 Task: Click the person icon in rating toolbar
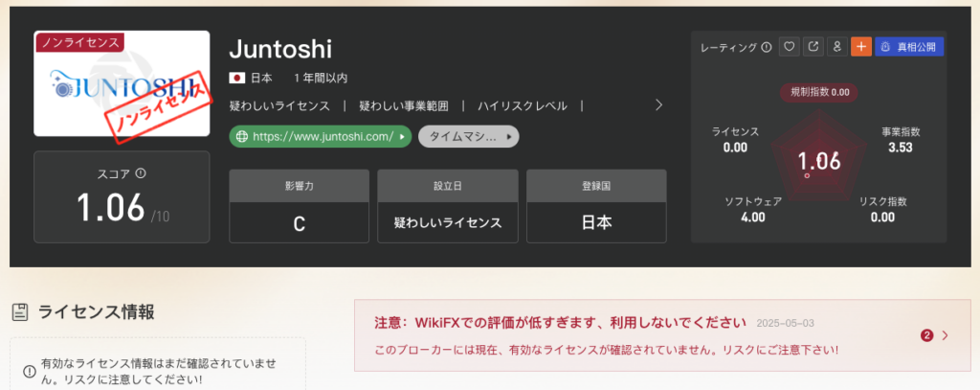(x=836, y=46)
